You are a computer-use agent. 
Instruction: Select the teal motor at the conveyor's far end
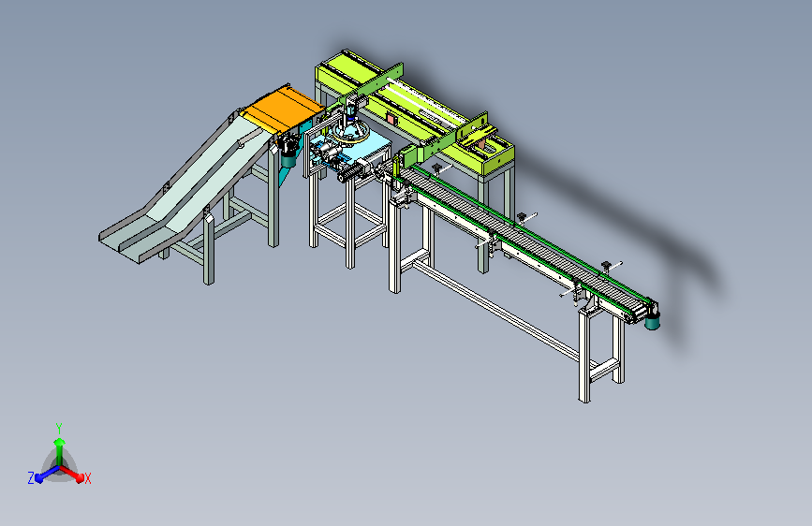(x=653, y=321)
